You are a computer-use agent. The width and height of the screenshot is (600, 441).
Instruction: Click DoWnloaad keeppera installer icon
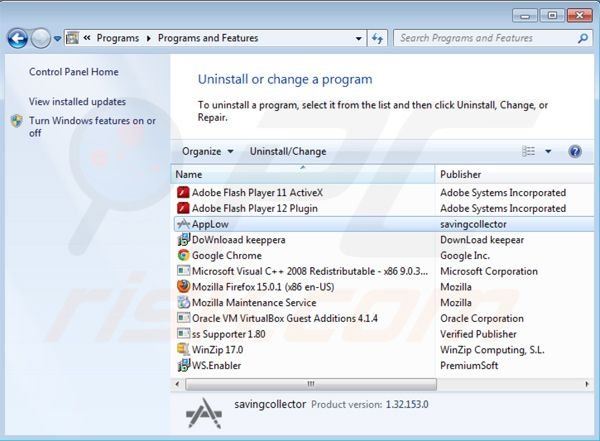point(183,239)
